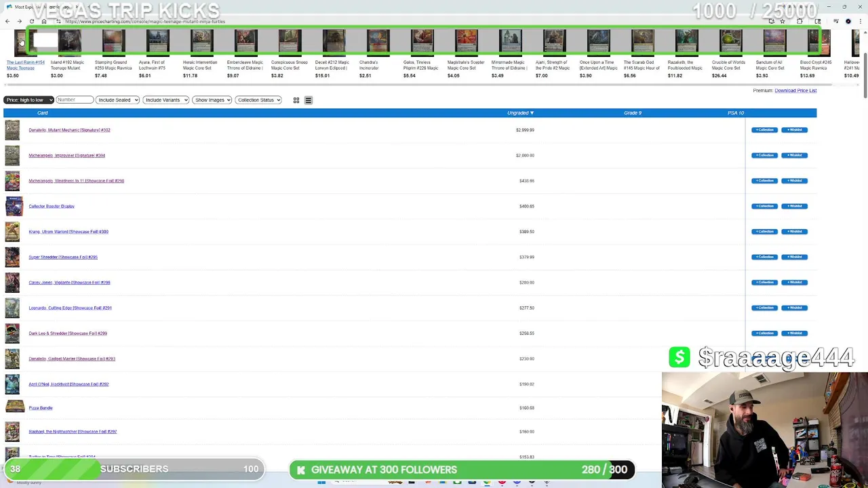The image size is (868, 488).
Task: Add Dark Leo & Shredder to Wishlist
Action: (794, 333)
